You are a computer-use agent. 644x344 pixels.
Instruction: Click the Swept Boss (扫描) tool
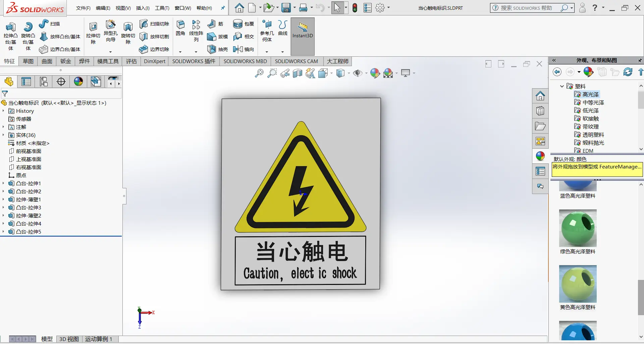(x=49, y=24)
